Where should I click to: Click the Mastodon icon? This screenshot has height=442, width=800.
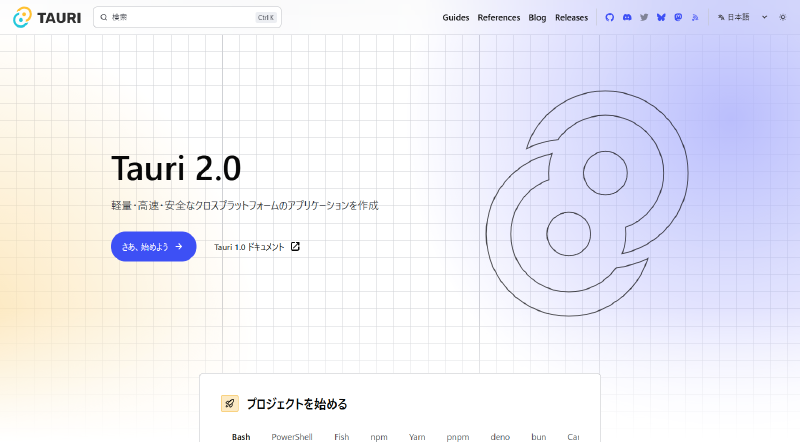(x=678, y=17)
